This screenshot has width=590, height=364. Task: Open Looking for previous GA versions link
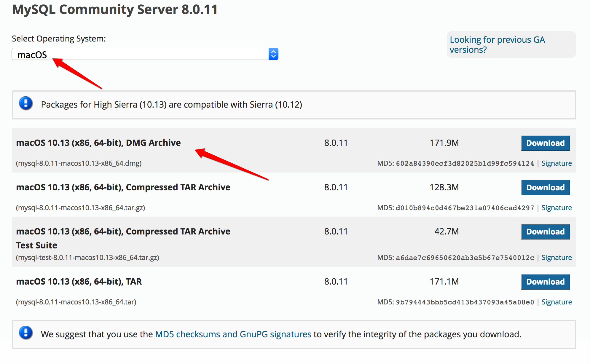[497, 45]
